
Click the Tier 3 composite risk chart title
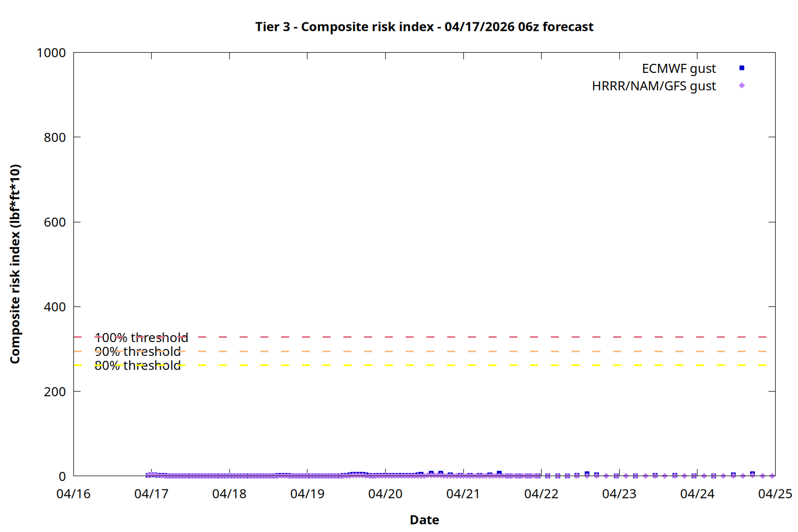tap(424, 27)
